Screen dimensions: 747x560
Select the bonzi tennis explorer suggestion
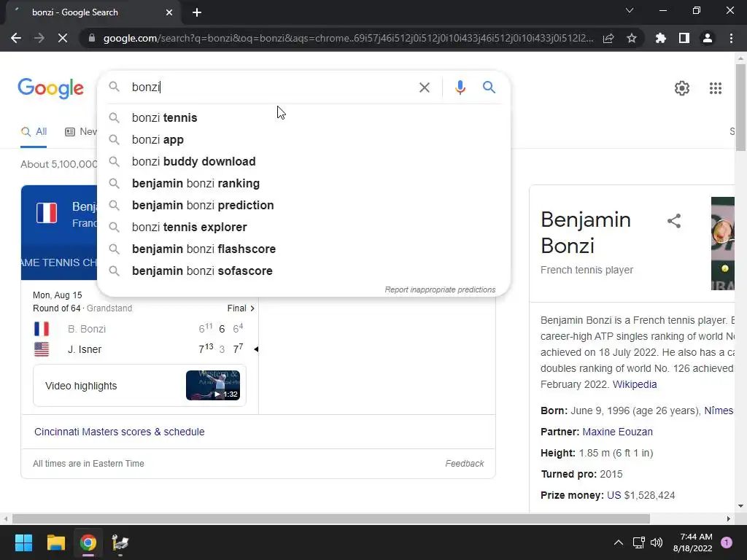(303, 227)
